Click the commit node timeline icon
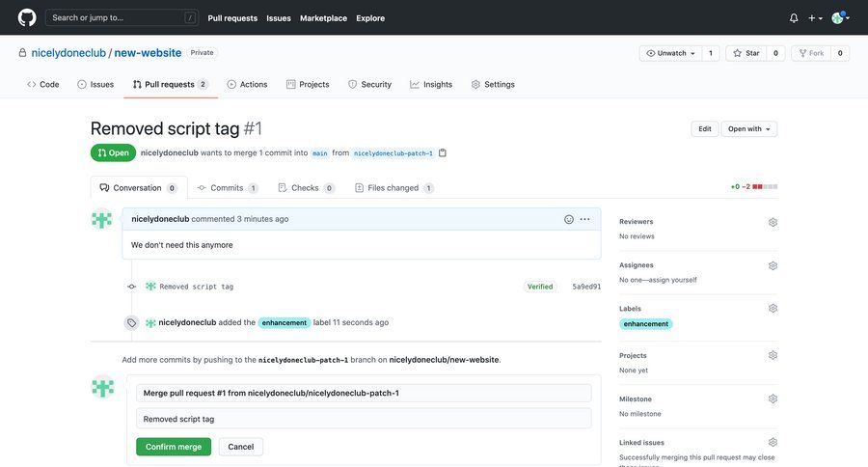Screen dimensions: 868x467 coord(131,287)
